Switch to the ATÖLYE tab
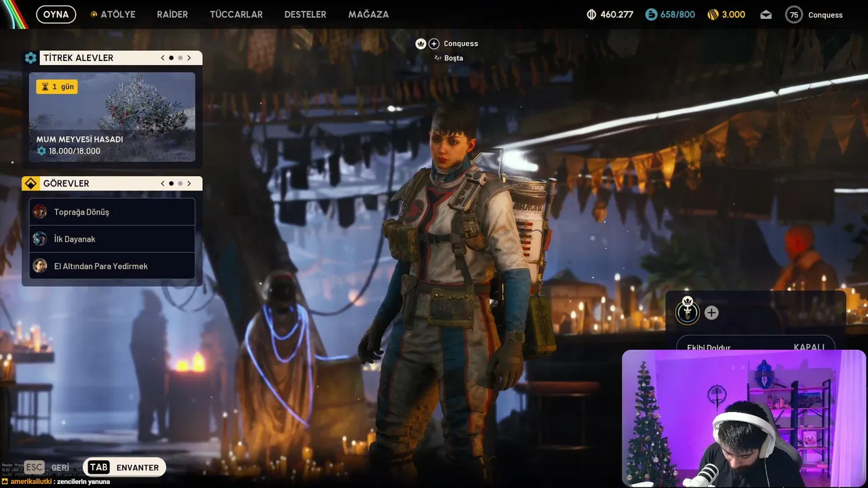Image resolution: width=868 pixels, height=488 pixels. 113,14
